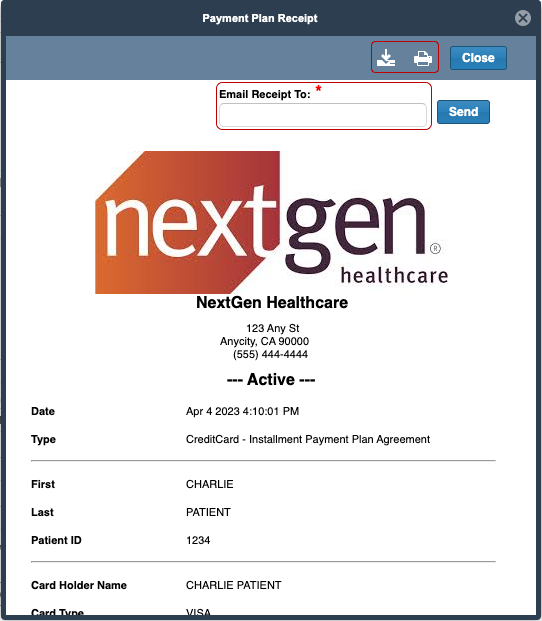Select the card holder CHARLIE PATIENT value
This screenshot has width=542, height=621.
(234, 585)
